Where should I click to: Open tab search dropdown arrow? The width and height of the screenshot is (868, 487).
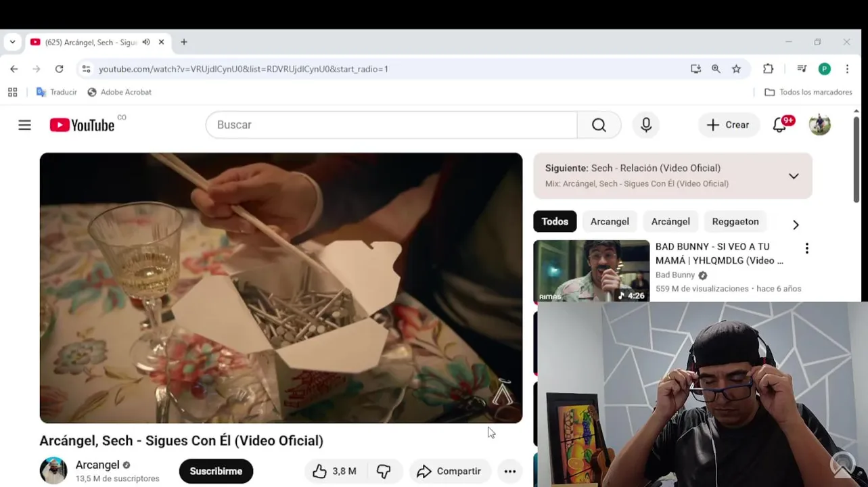[12, 42]
